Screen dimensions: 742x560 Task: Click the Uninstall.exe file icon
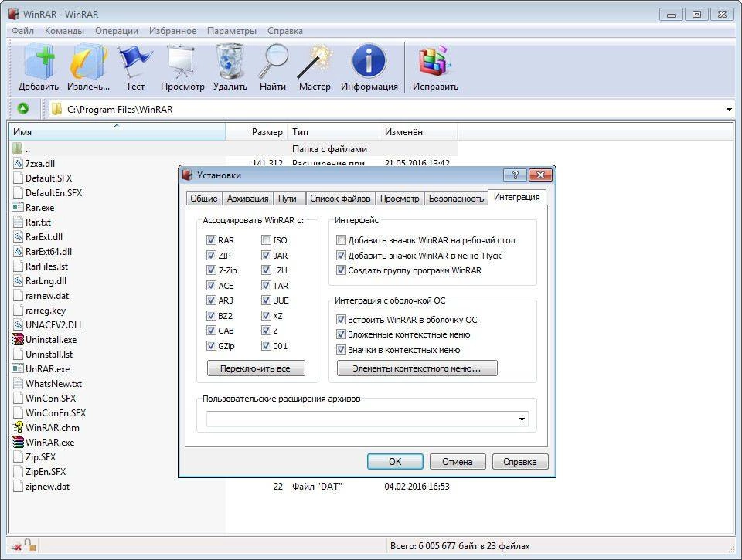(x=18, y=340)
